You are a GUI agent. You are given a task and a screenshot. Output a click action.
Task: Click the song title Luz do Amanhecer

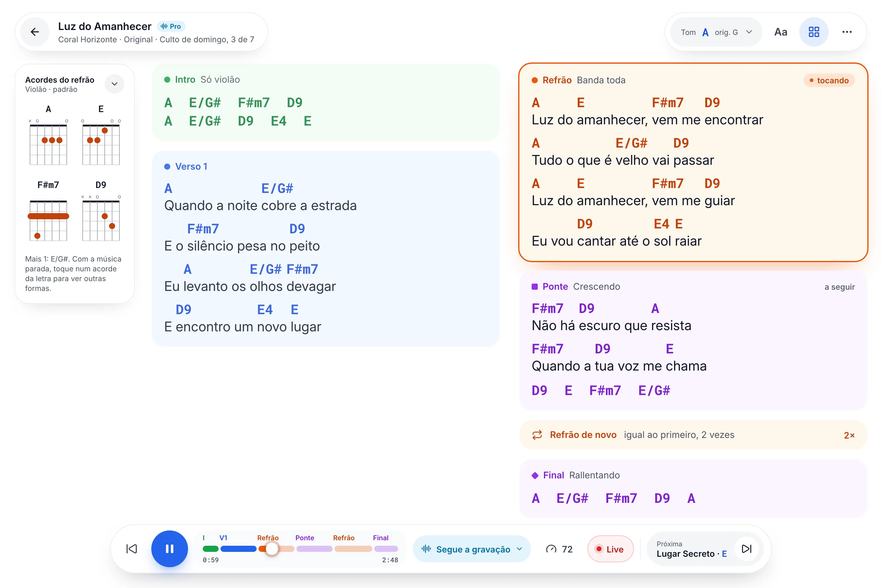105,26
